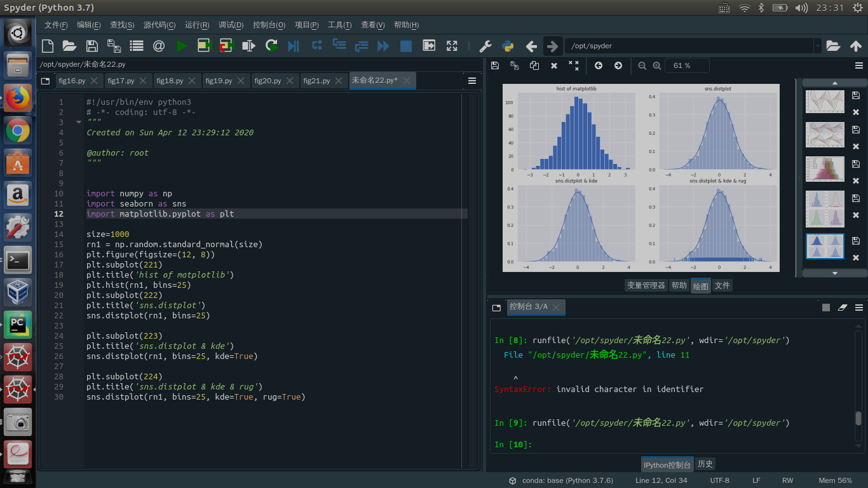Remove the current plot with the X icon

click(554, 65)
